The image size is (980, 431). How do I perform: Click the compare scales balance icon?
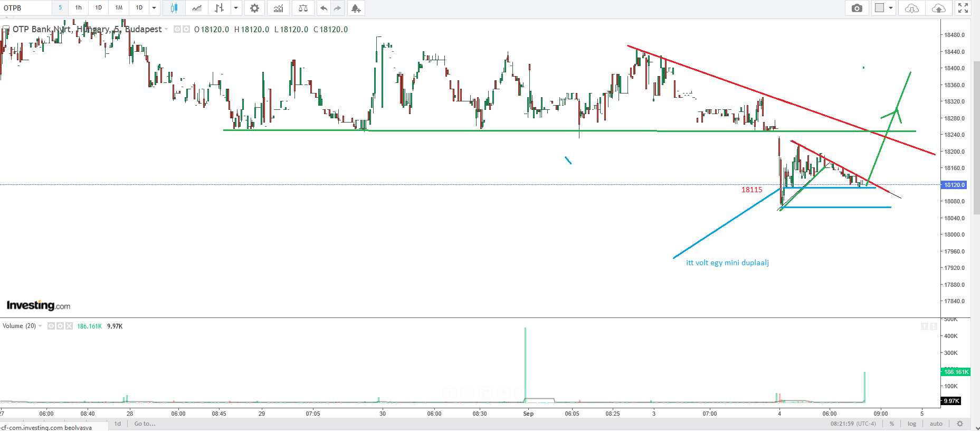pyautogui.click(x=303, y=8)
